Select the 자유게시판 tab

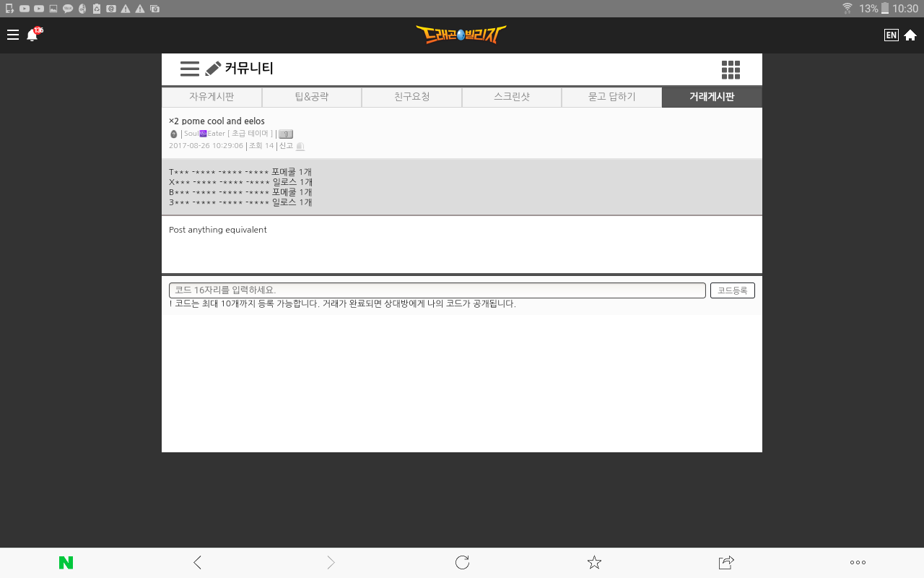pos(212,97)
